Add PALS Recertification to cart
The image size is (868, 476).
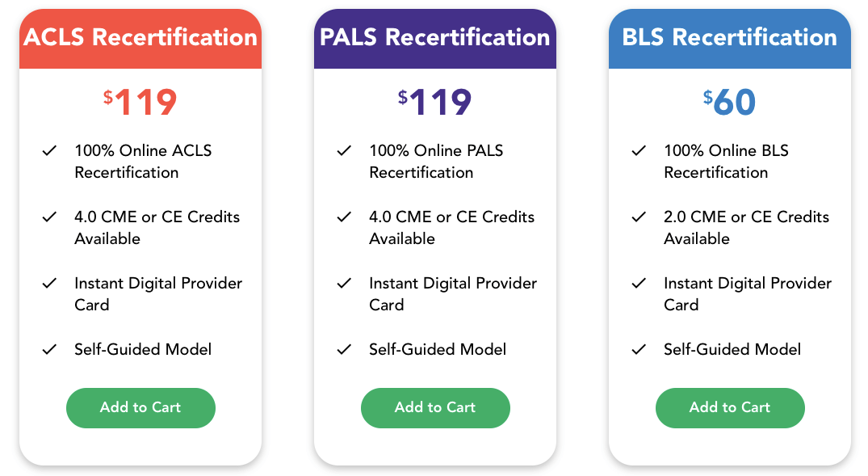tap(435, 408)
